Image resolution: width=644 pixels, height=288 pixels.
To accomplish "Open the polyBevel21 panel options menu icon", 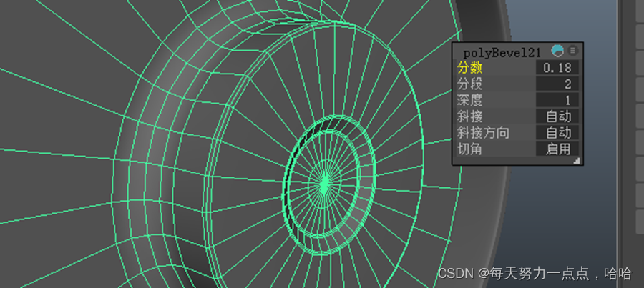I will point(572,51).
